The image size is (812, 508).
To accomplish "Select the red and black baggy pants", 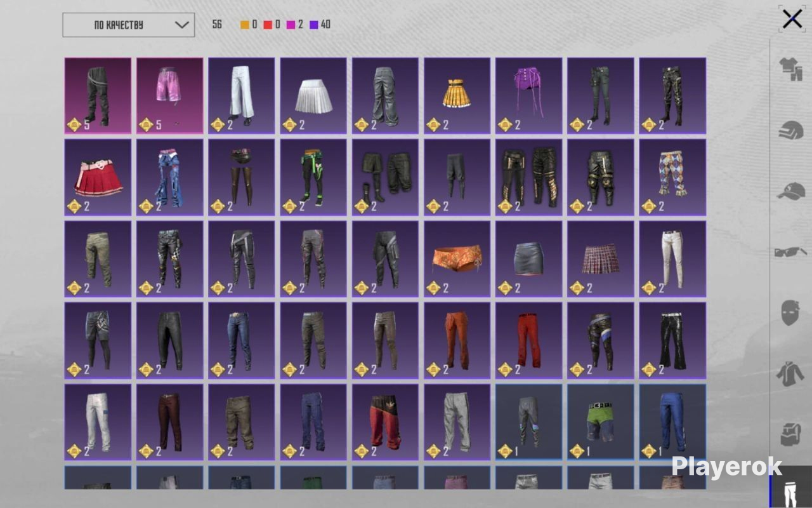I will (x=386, y=422).
